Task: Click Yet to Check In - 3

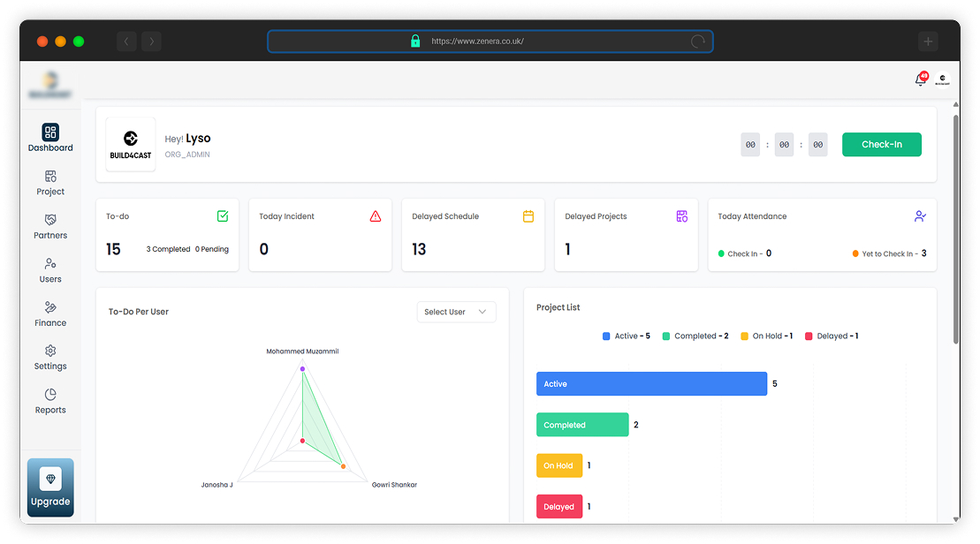Action: click(889, 253)
